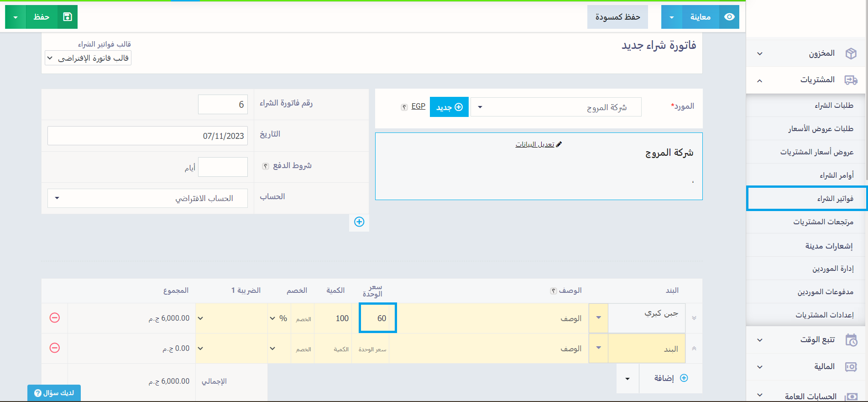Viewport: 868px width, 402px height.
Task: Remove the جبن كيري item row
Action: (55, 317)
